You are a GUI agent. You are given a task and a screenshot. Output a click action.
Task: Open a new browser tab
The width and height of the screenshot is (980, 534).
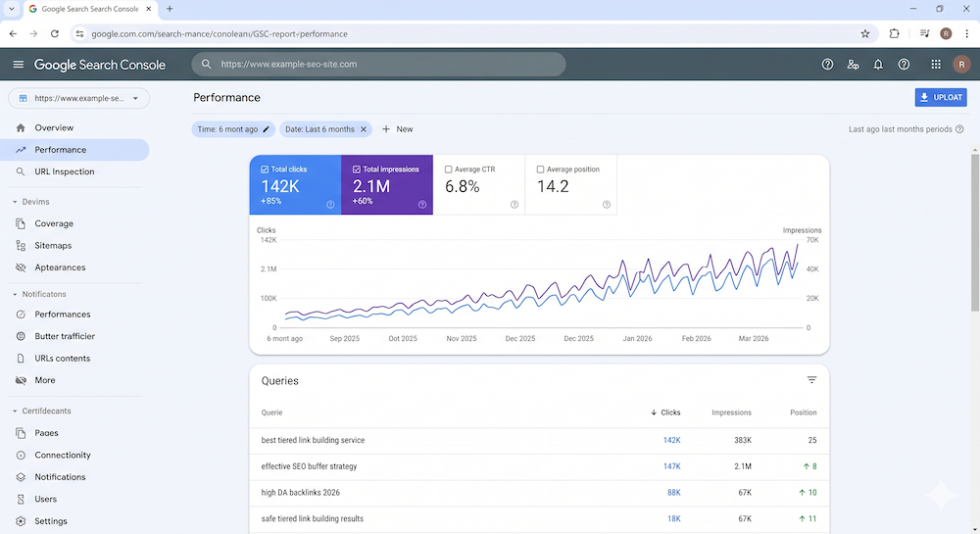click(x=170, y=9)
